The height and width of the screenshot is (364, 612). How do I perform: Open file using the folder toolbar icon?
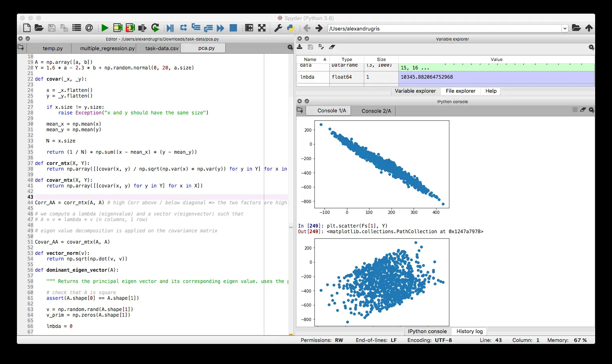pos(39,28)
